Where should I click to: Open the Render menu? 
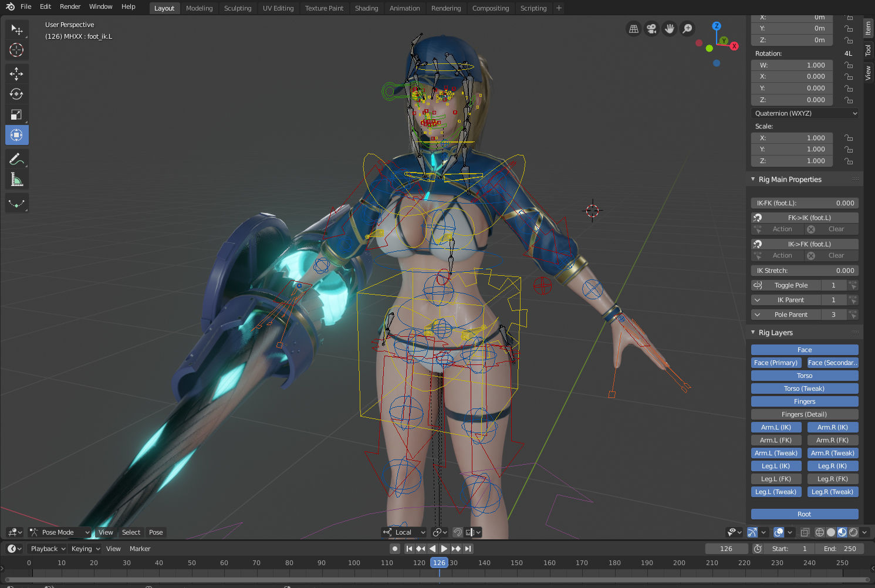click(x=70, y=6)
